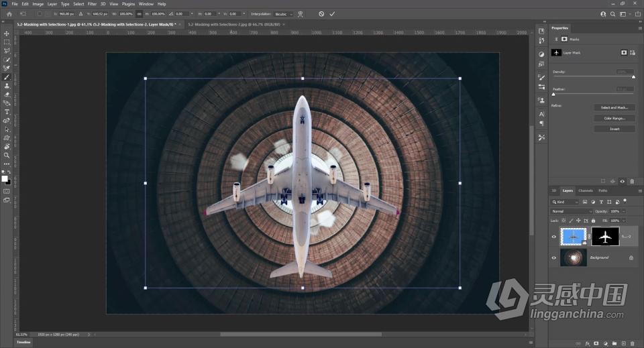Delete layer with Layers panel trash icon

tap(633, 343)
